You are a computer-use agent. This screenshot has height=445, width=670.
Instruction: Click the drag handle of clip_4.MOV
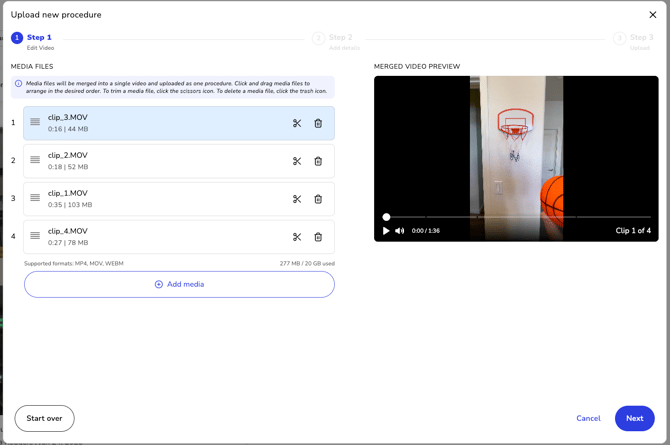35,236
